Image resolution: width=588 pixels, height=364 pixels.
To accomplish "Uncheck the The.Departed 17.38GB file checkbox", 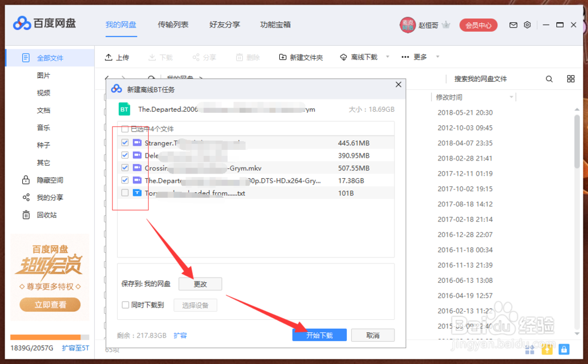I will [125, 180].
